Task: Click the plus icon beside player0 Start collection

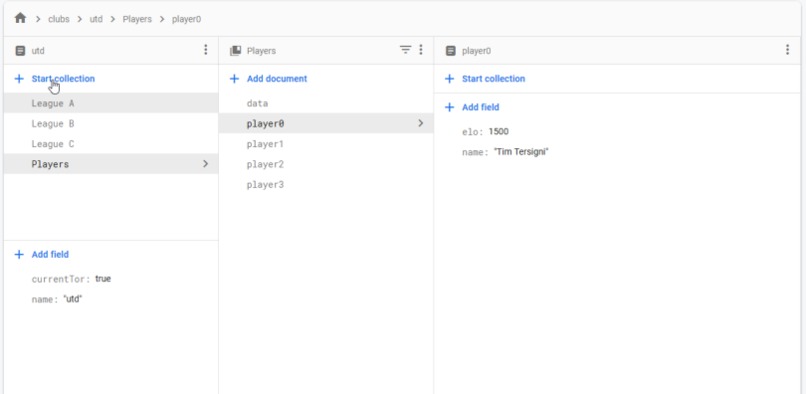Action: click(x=449, y=79)
